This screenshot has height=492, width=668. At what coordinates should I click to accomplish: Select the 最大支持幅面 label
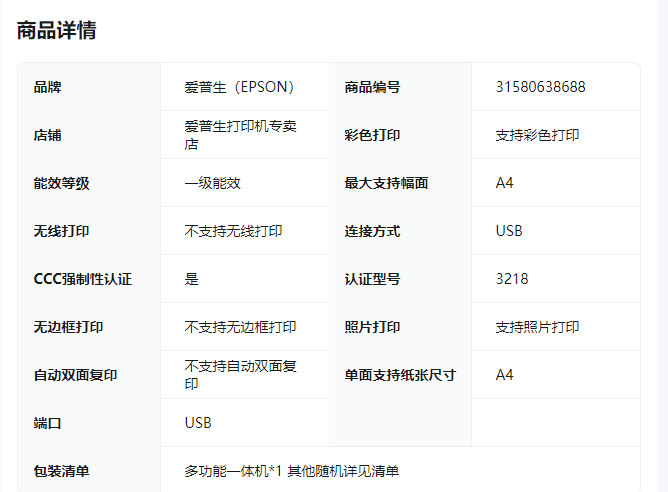(x=386, y=183)
